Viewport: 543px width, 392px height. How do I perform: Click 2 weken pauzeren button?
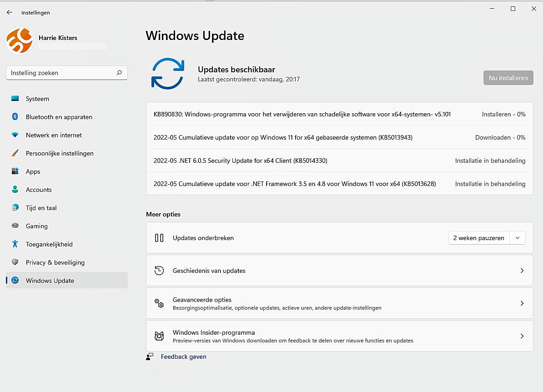[x=478, y=238]
